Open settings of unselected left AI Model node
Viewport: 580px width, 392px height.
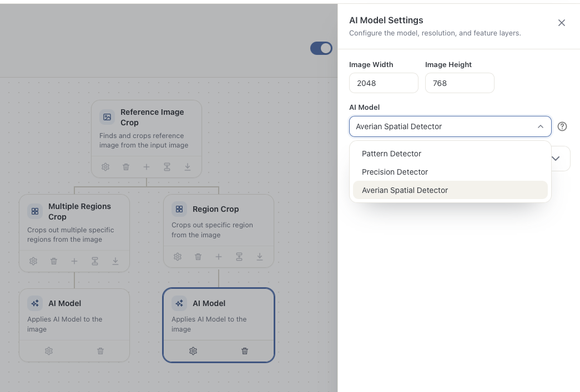[x=49, y=351]
